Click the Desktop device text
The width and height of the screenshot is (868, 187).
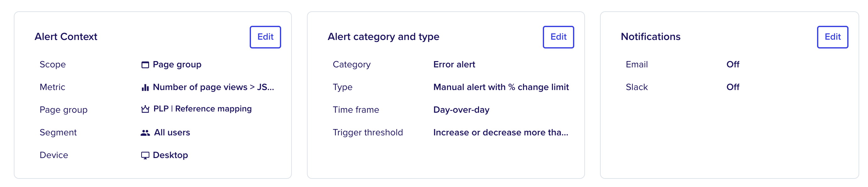(170, 155)
